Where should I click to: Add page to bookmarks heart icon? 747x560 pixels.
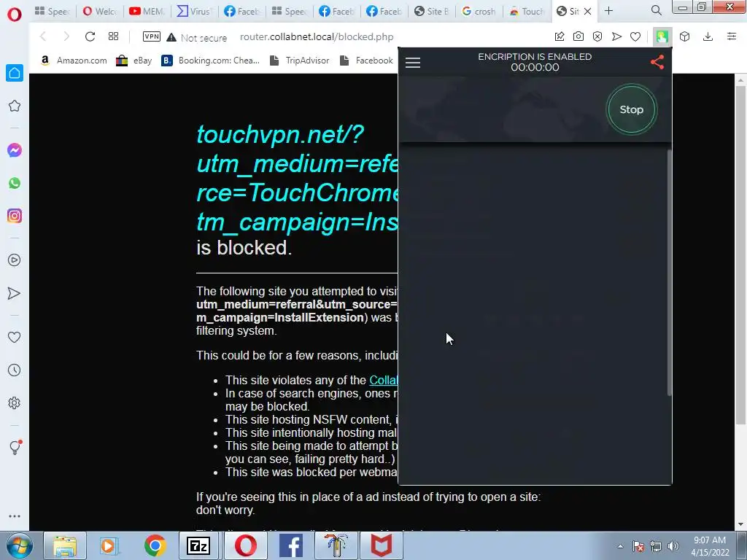[635, 36]
